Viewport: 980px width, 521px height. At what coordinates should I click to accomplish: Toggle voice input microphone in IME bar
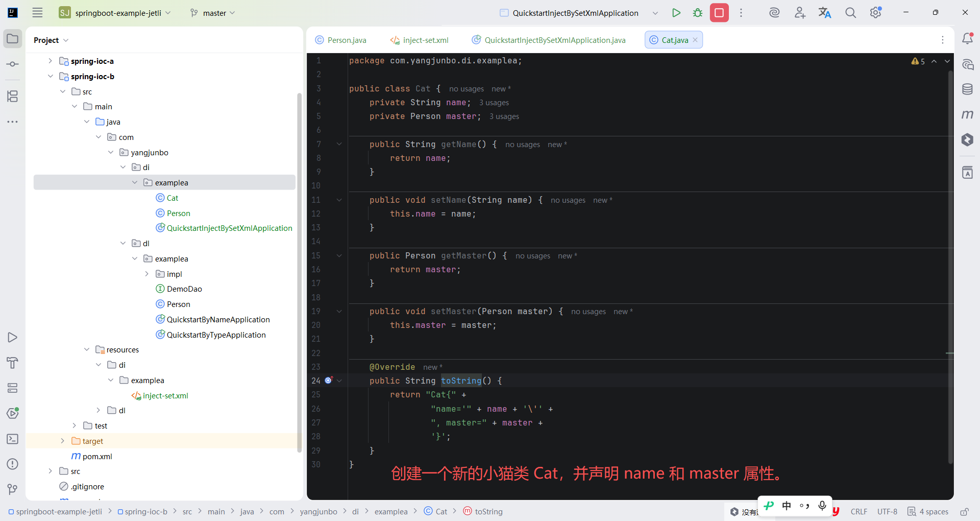pos(822,506)
